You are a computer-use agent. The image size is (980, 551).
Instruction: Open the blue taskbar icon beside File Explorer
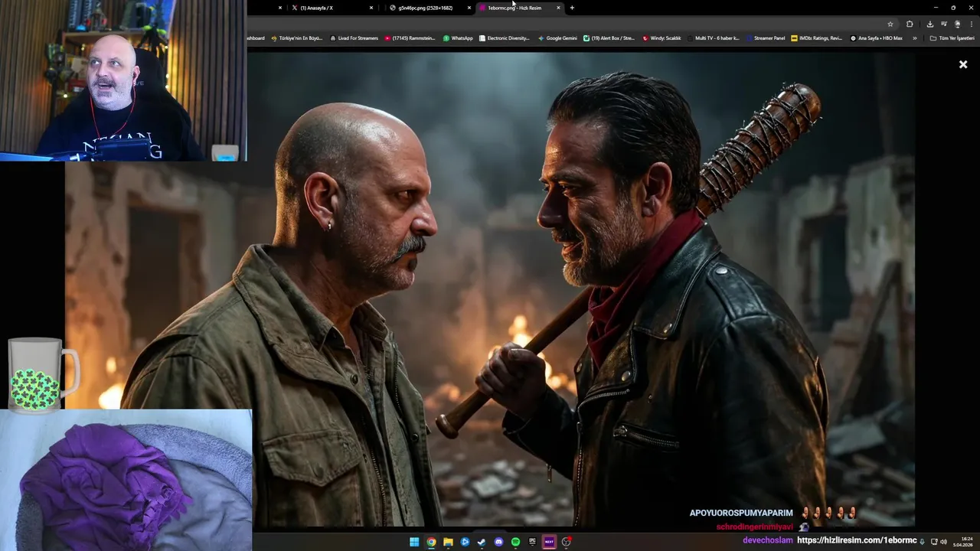(465, 542)
